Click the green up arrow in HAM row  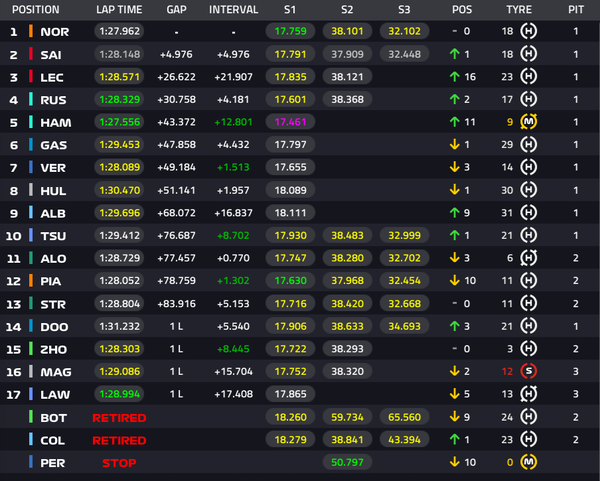click(455, 122)
